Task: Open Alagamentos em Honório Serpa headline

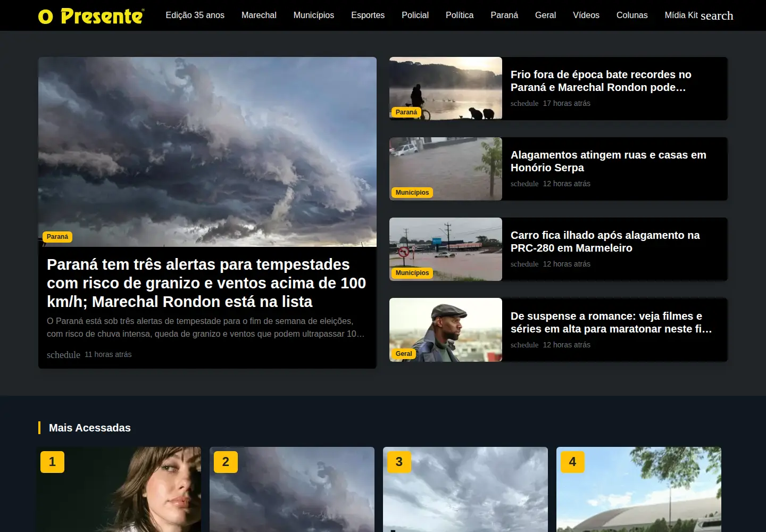Action: (609, 161)
